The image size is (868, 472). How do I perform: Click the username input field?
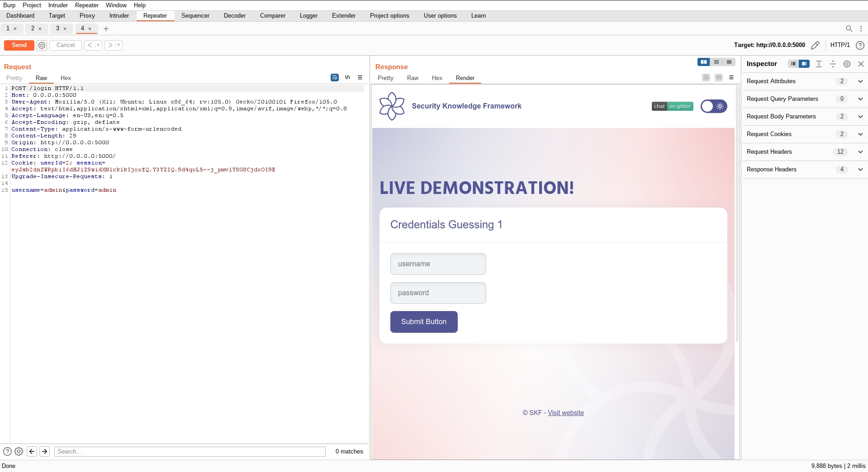(438, 264)
